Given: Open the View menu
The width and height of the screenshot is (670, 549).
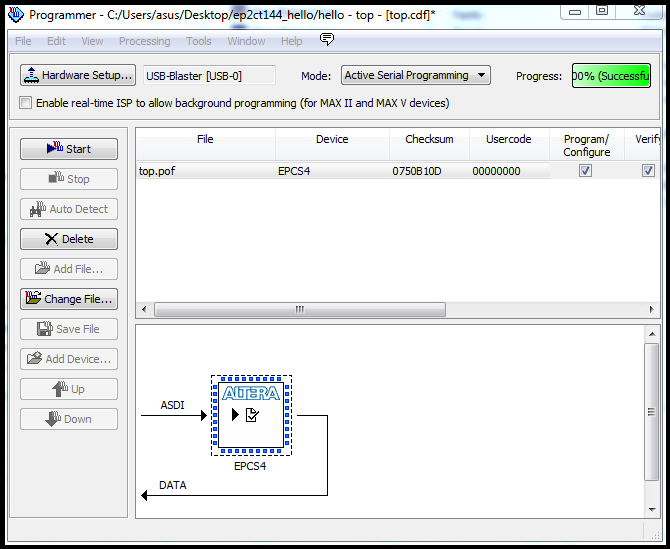Looking at the screenshot, I should pyautogui.click(x=92, y=41).
